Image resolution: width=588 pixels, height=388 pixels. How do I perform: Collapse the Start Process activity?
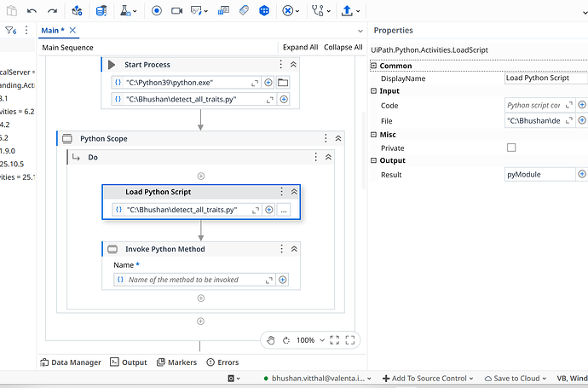(294, 65)
